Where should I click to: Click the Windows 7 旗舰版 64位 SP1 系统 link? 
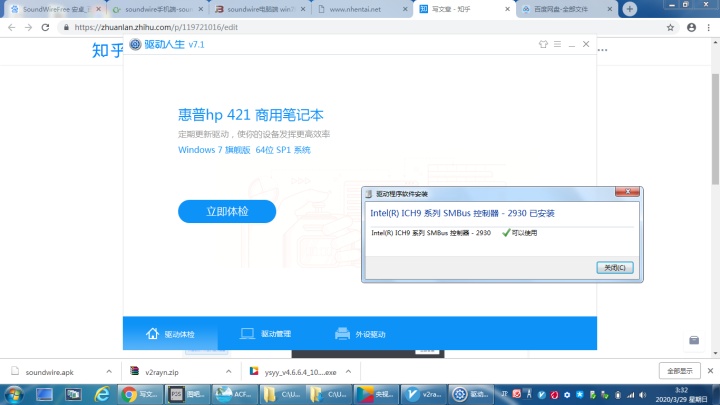point(244,150)
